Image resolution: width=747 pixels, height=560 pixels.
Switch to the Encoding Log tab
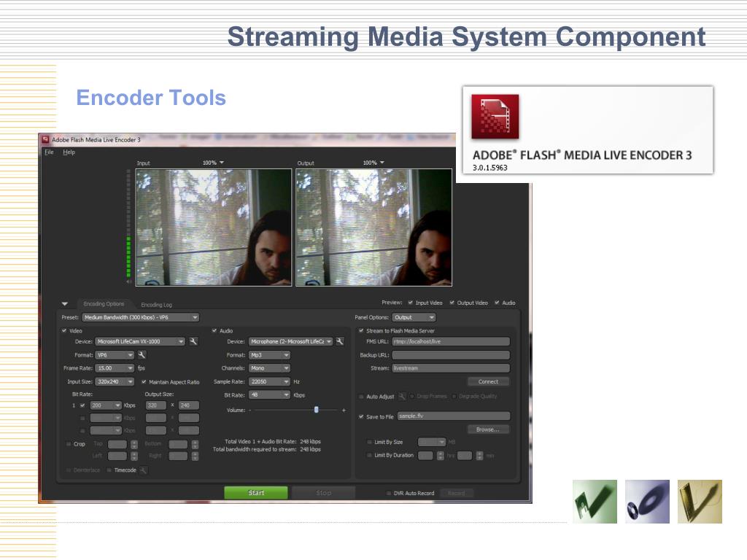click(x=156, y=305)
